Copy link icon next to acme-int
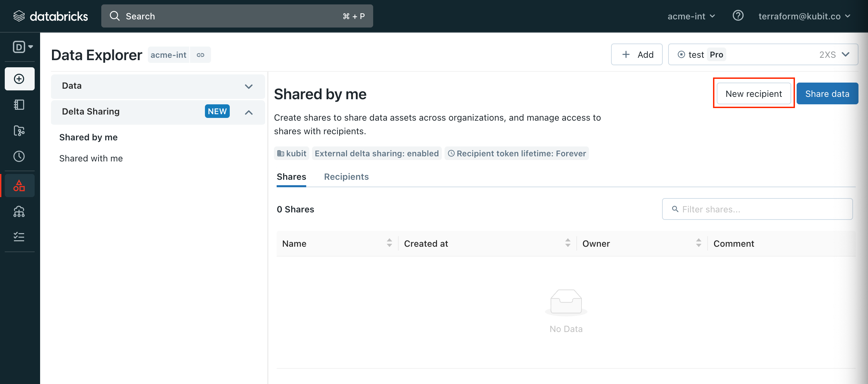The height and width of the screenshot is (384, 868). (201, 55)
